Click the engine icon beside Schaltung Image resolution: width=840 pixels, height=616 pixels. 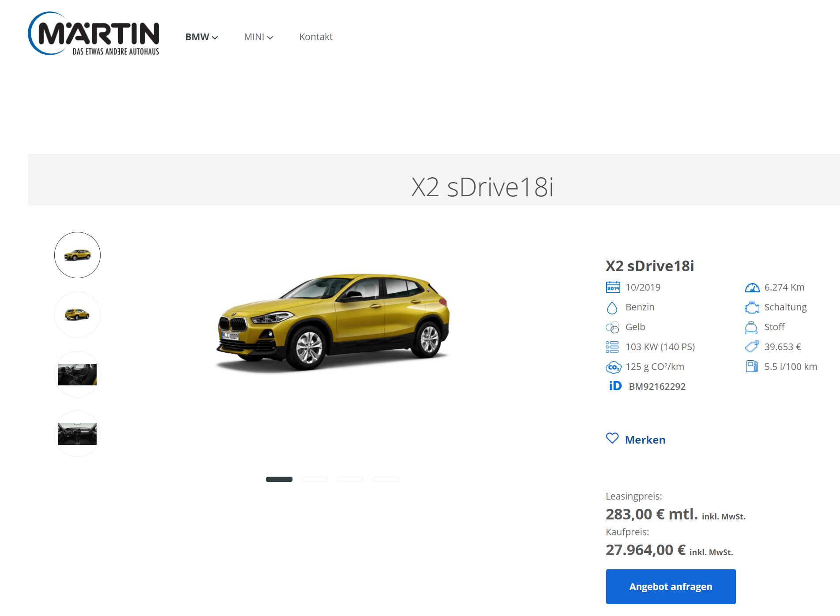coord(752,307)
